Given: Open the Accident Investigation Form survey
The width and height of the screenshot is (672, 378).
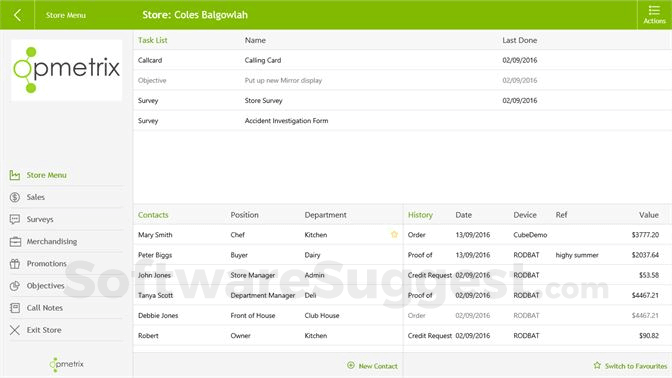Looking at the screenshot, I should pos(402,120).
